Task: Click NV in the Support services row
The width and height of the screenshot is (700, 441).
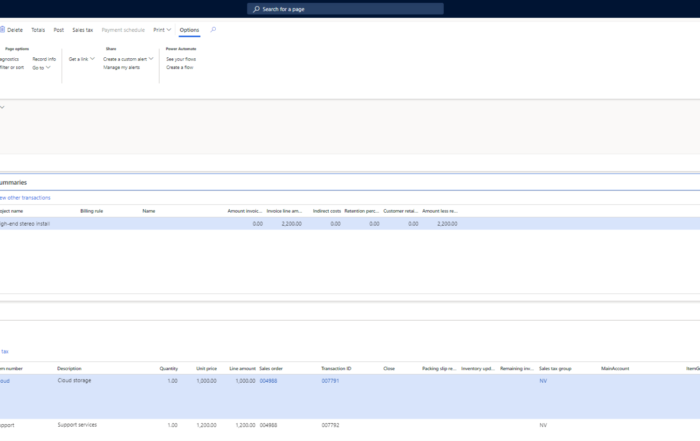Action: tap(543, 425)
